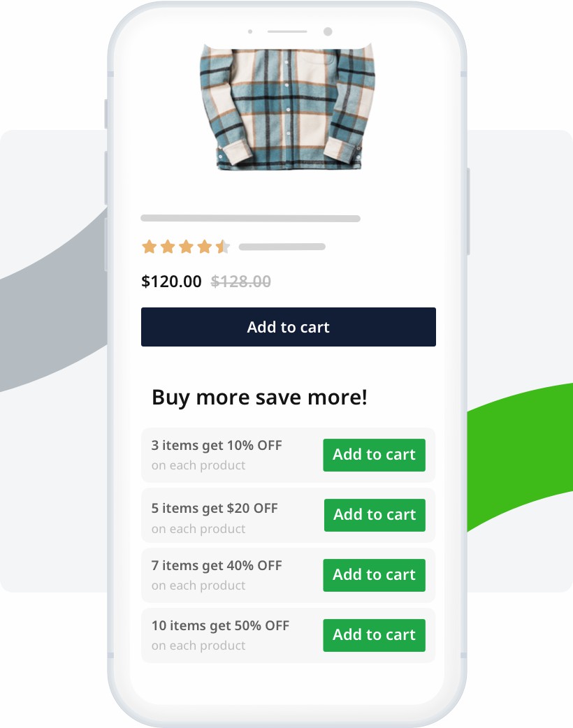573x728 pixels.
Task: Click the first gold rating star
Action: pyautogui.click(x=150, y=247)
